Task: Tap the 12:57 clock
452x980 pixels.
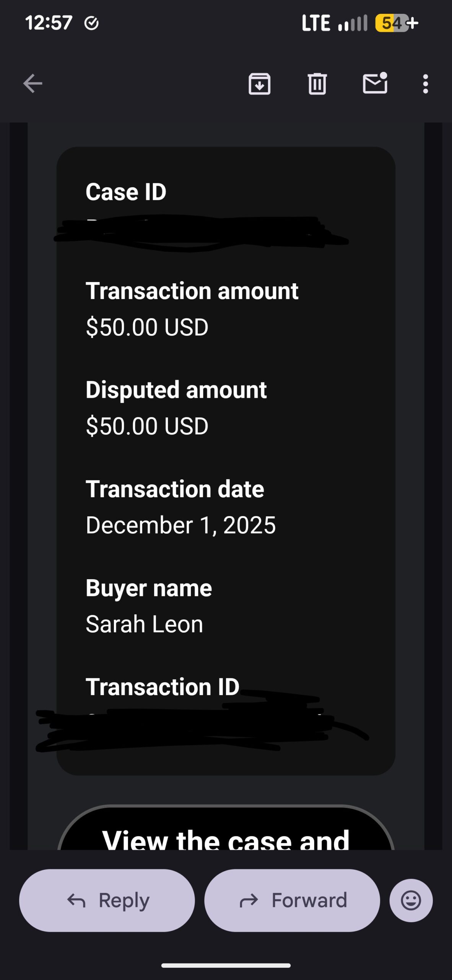Action: (49, 23)
